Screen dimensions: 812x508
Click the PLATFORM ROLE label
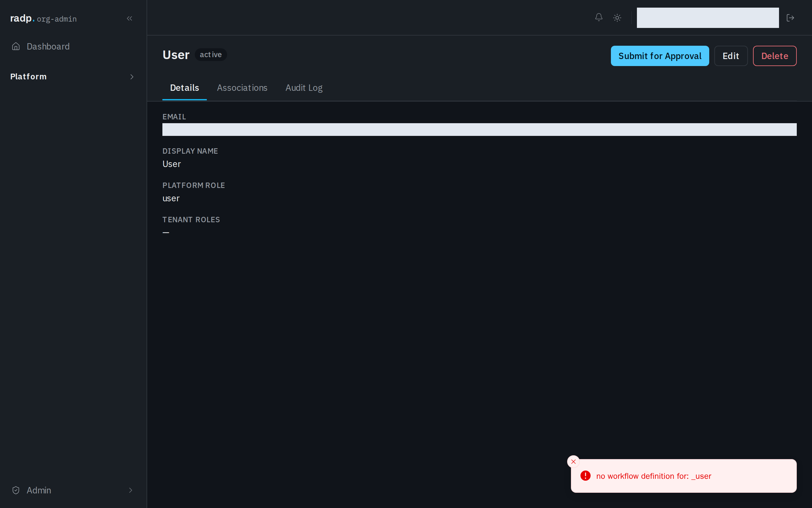click(193, 185)
